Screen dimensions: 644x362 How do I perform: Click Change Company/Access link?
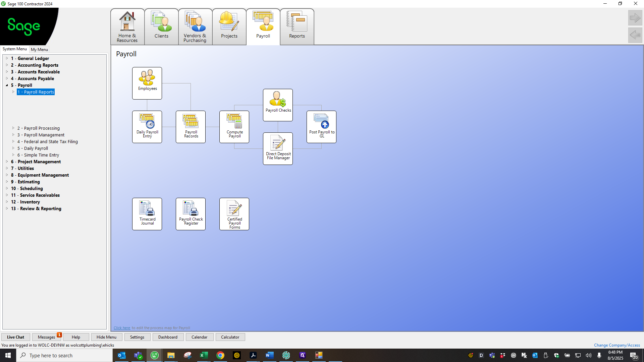[617, 345]
